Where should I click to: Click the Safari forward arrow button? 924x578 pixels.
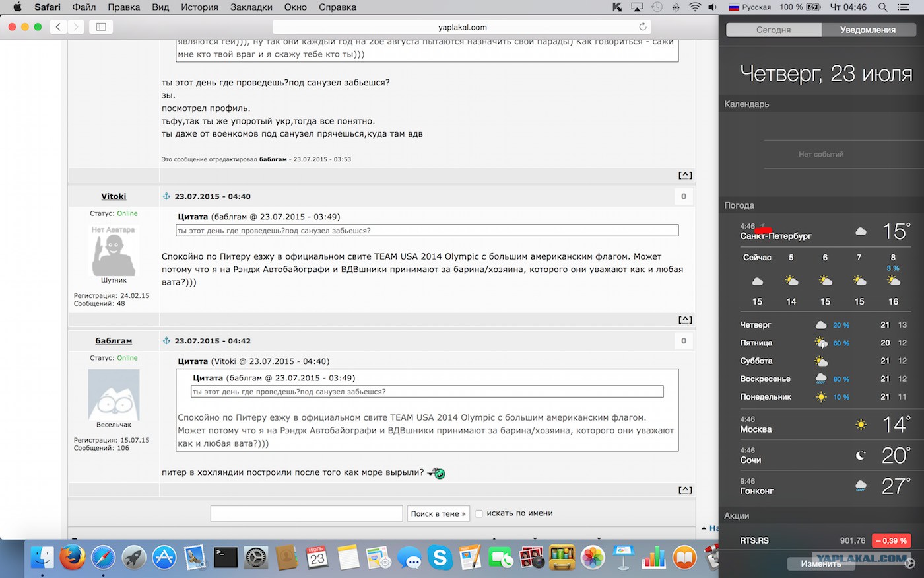(76, 27)
